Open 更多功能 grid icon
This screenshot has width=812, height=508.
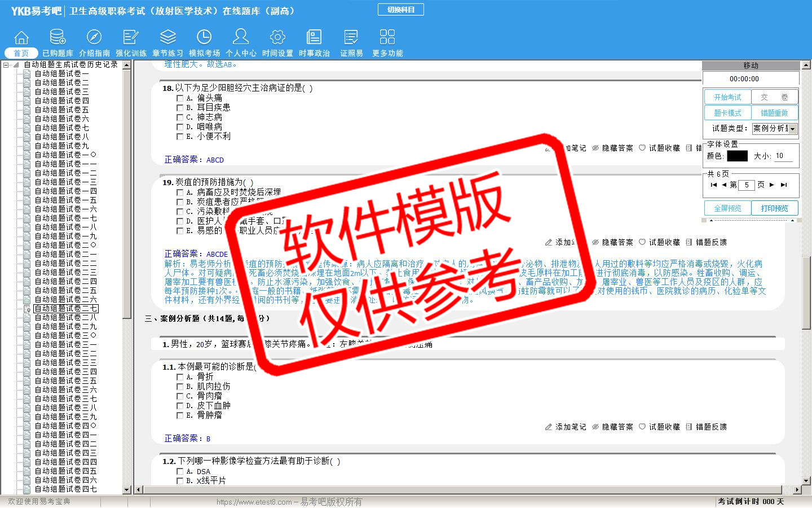[387, 38]
